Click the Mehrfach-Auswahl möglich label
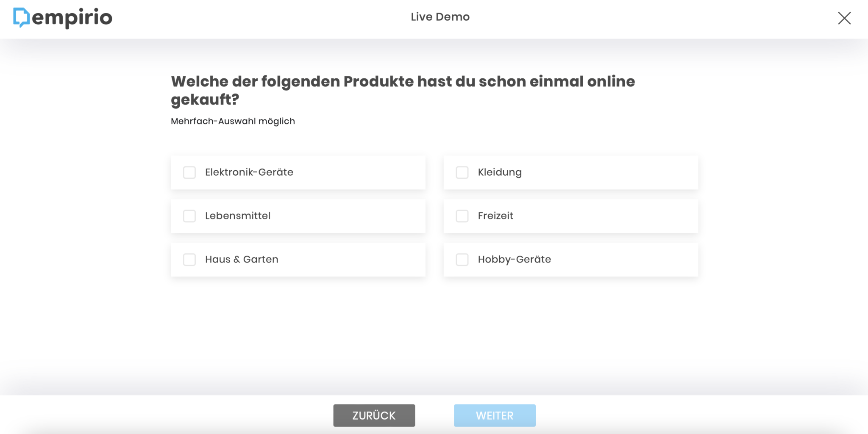Screen dimensions: 868x434 (233, 121)
